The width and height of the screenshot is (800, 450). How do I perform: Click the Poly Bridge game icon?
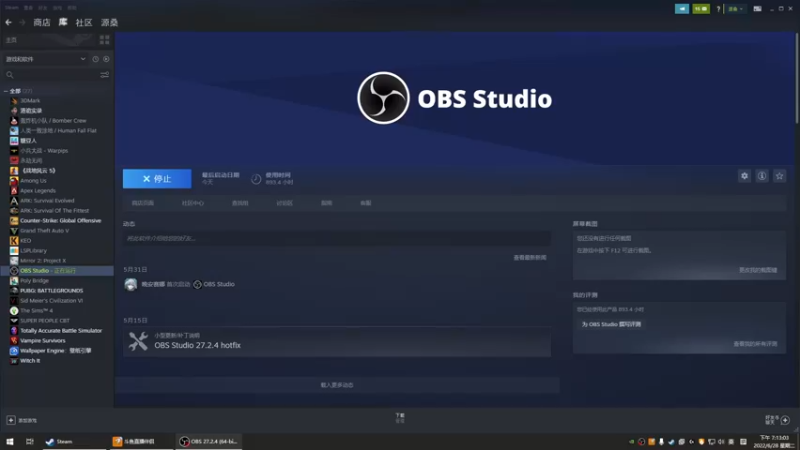(x=14, y=281)
